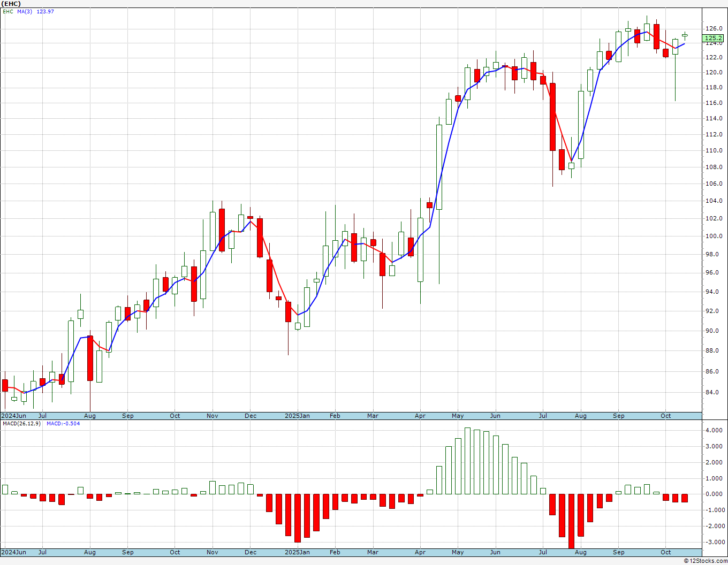728x565 pixels.
Task: Click the 122.0 price axis label
Action: 714,58
